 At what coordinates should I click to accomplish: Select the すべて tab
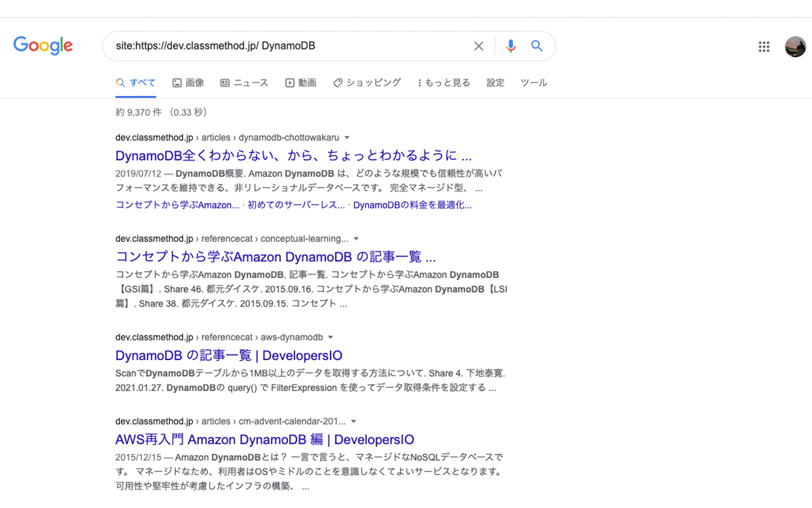[x=136, y=83]
